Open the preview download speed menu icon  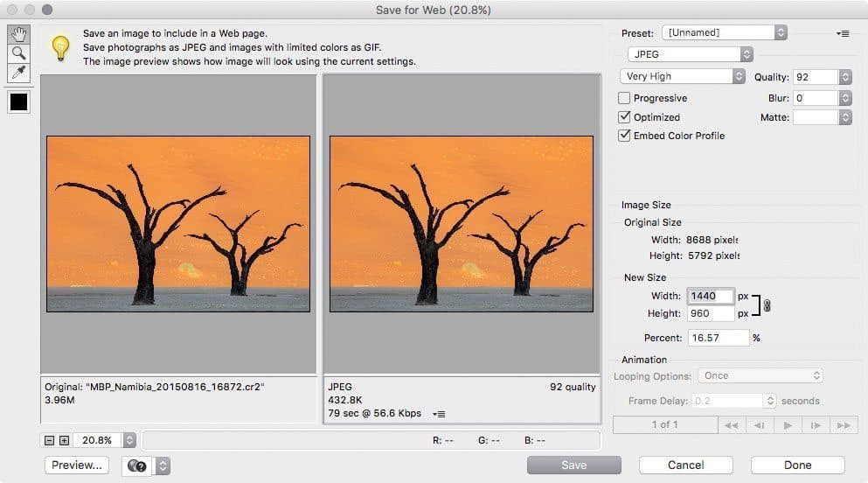pos(440,414)
